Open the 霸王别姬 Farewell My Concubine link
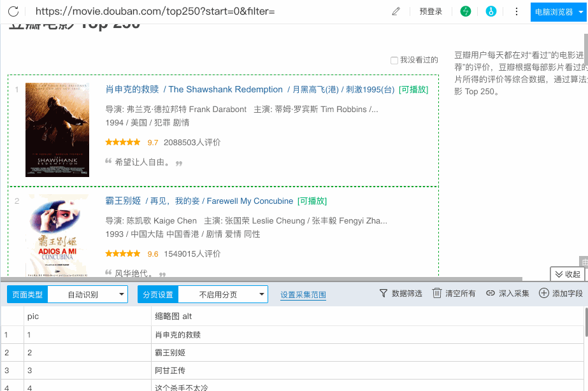The height and width of the screenshot is (391, 588). [x=199, y=201]
